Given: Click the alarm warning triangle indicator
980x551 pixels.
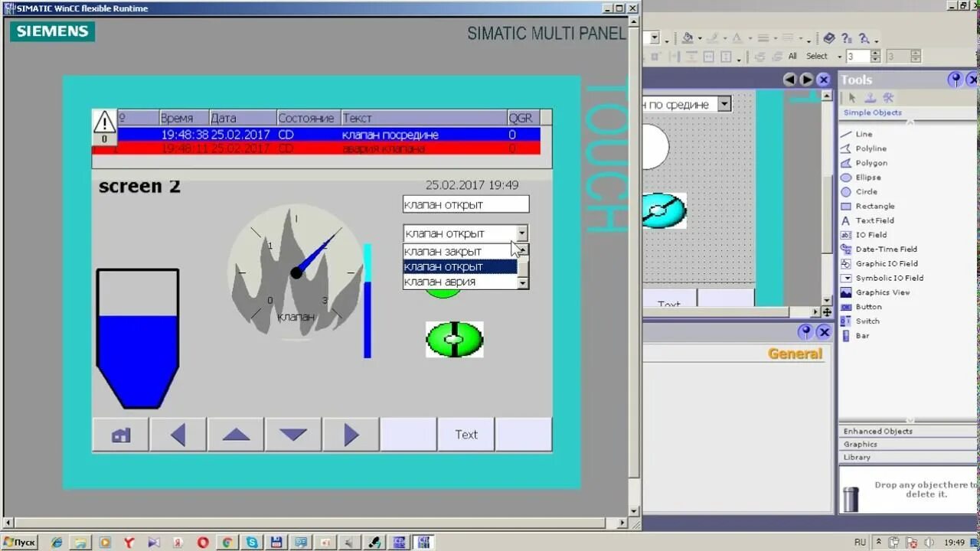Looking at the screenshot, I should pyautogui.click(x=104, y=126).
